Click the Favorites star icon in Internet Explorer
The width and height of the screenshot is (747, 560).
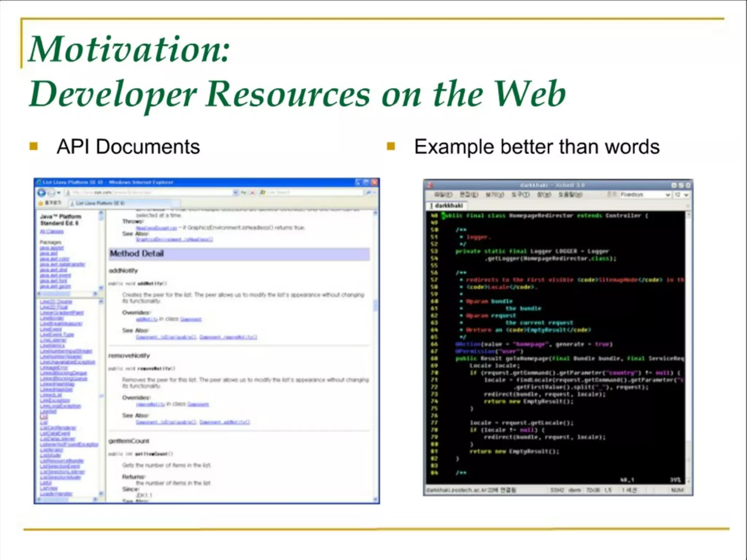[x=41, y=203]
